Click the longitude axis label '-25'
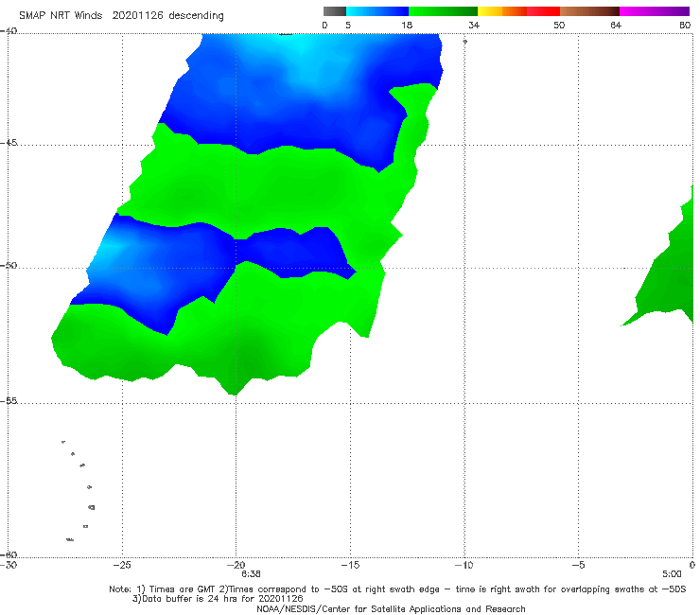Screen dimensions: 700x615 point(122,565)
